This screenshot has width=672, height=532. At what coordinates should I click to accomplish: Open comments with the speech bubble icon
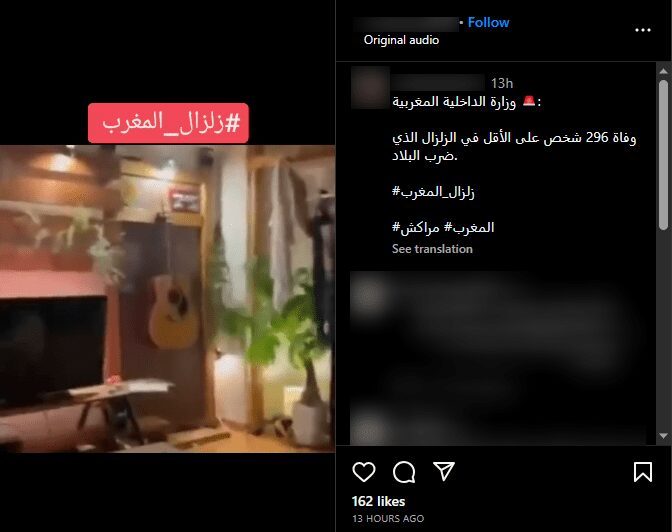tap(404, 472)
